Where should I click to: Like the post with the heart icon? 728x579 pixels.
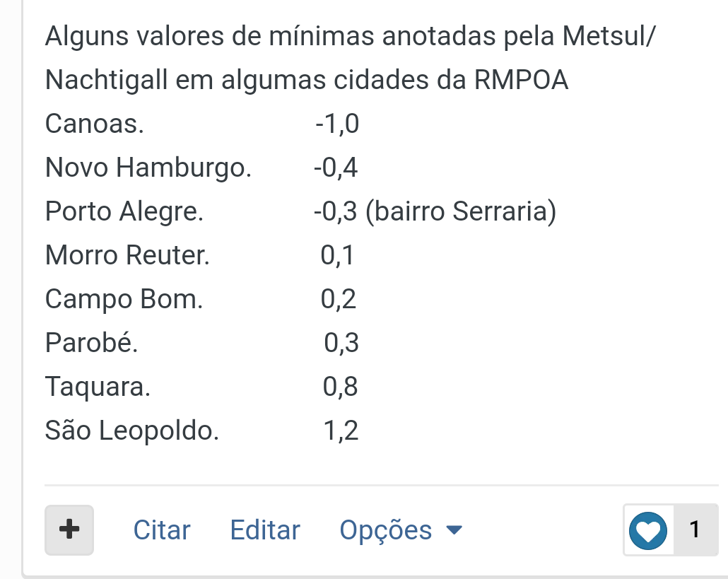click(x=648, y=530)
